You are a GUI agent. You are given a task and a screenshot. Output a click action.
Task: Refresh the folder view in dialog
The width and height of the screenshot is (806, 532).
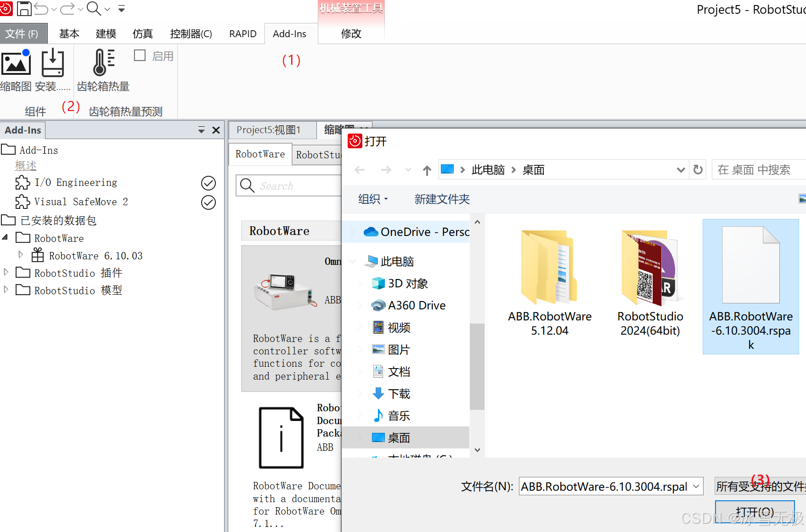pos(698,170)
